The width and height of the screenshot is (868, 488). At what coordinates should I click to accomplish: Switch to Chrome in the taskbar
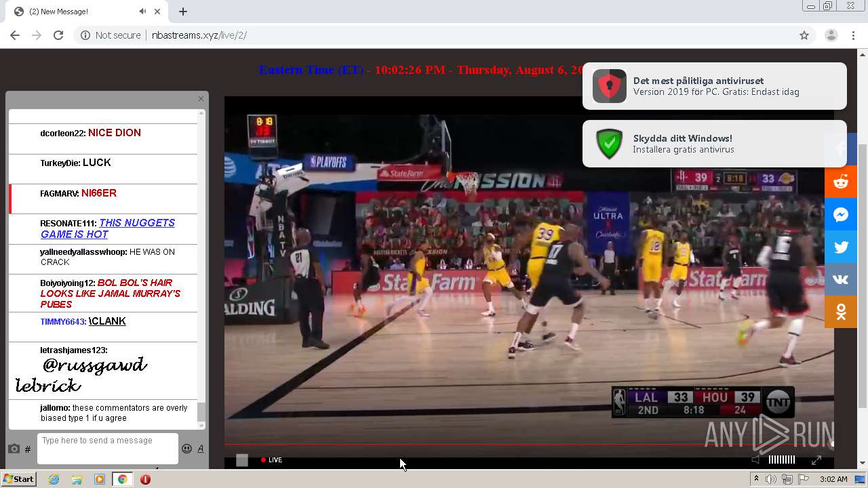[x=122, y=479]
